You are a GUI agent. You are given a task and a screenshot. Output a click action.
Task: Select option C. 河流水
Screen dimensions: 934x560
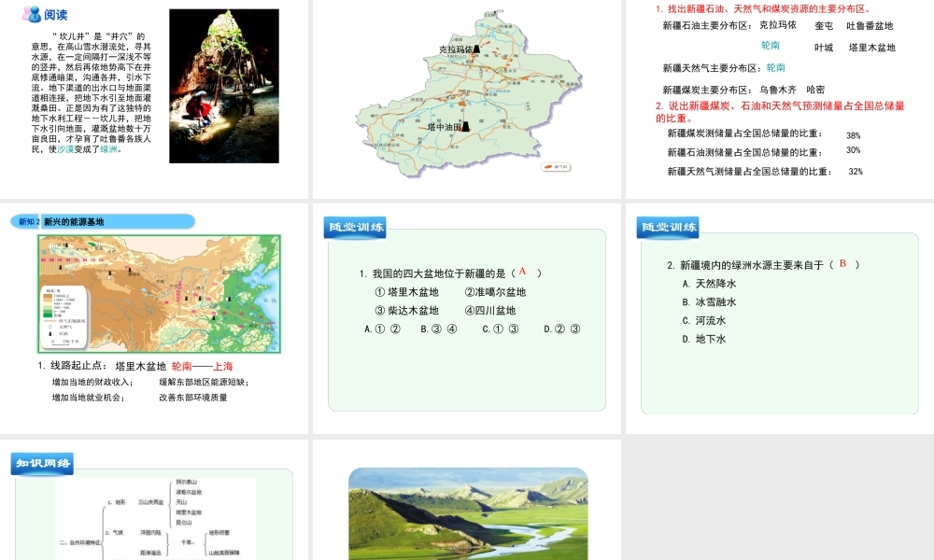click(704, 321)
